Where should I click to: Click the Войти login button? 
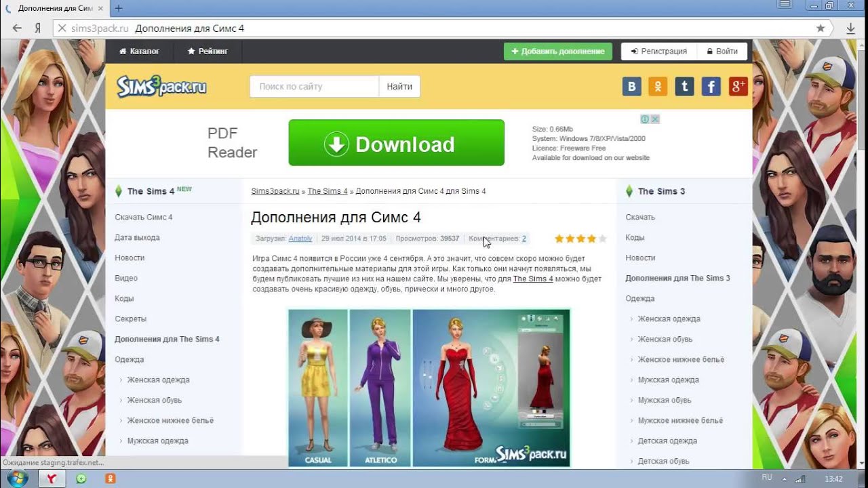tap(722, 51)
